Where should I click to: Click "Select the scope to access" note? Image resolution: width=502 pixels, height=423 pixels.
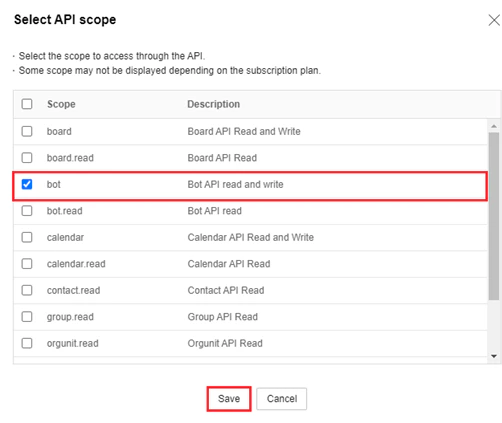click(112, 56)
